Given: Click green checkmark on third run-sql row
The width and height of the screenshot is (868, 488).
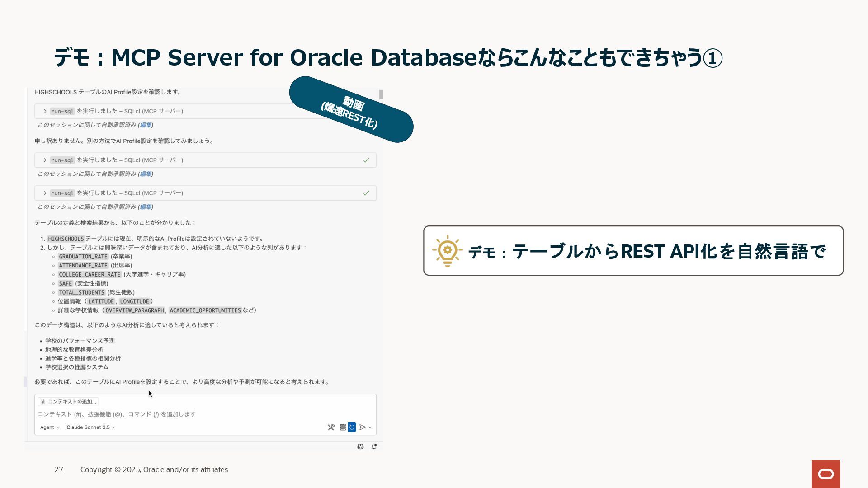Looking at the screenshot, I should 366,193.
